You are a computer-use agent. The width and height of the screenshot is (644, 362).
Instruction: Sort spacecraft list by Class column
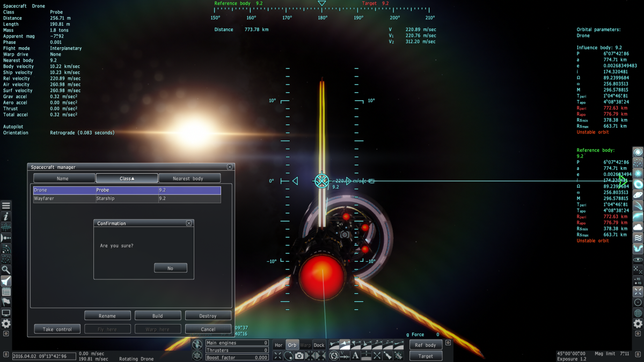(x=127, y=178)
